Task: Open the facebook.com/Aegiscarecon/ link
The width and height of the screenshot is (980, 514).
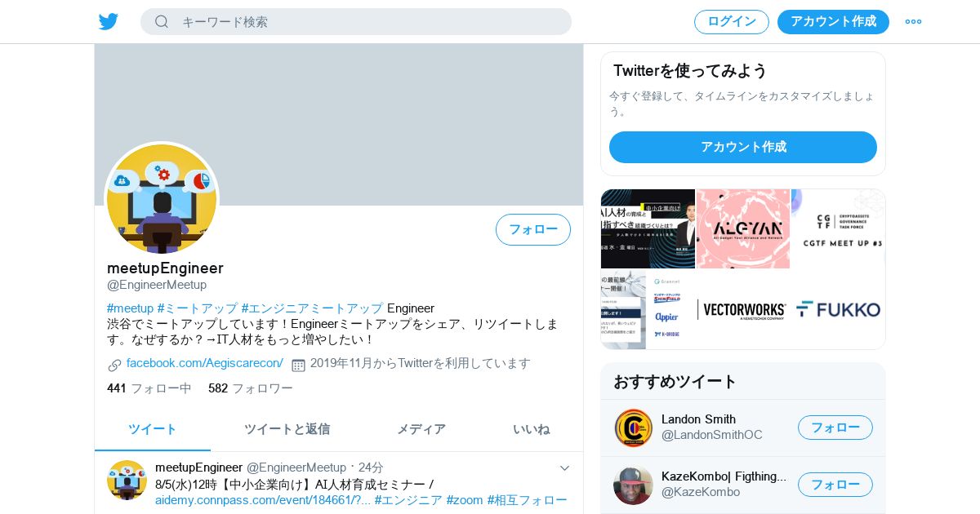Action: [x=205, y=363]
